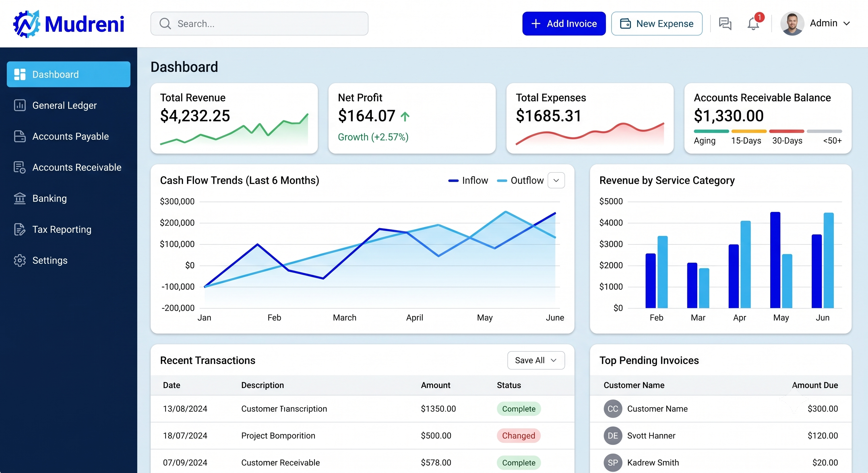The image size is (868, 473).
Task: Click the Accounts Payable document icon
Action: coord(20,136)
